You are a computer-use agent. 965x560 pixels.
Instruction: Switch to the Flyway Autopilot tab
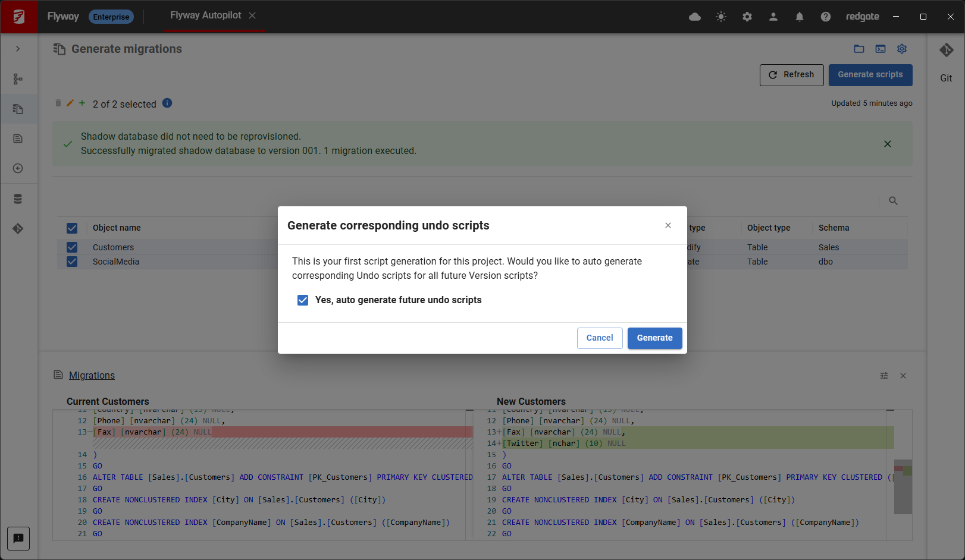(206, 15)
